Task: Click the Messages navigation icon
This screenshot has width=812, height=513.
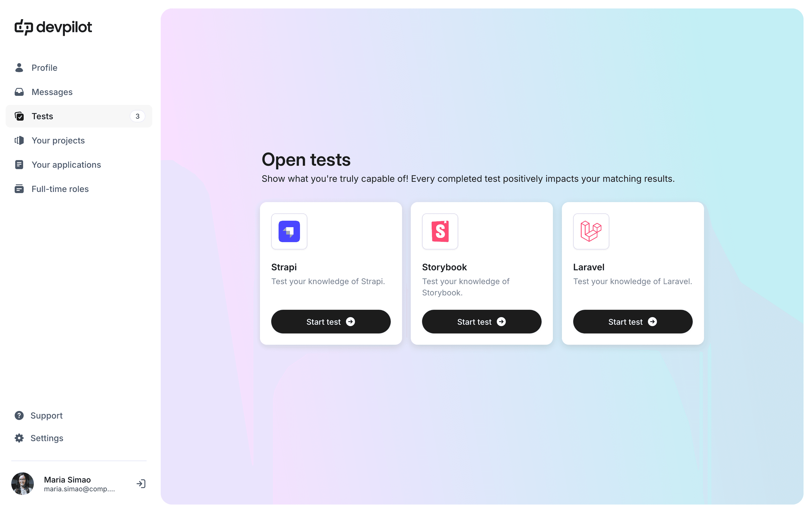Action: coord(19,92)
